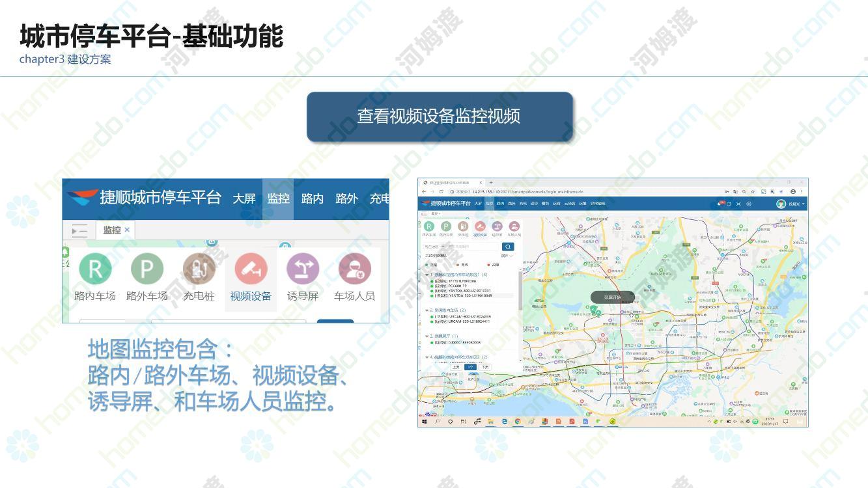Viewport: 868px width, 488px height.
Task: Open 车场人员 icon in enlarged left screenshot
Action: coord(354,268)
